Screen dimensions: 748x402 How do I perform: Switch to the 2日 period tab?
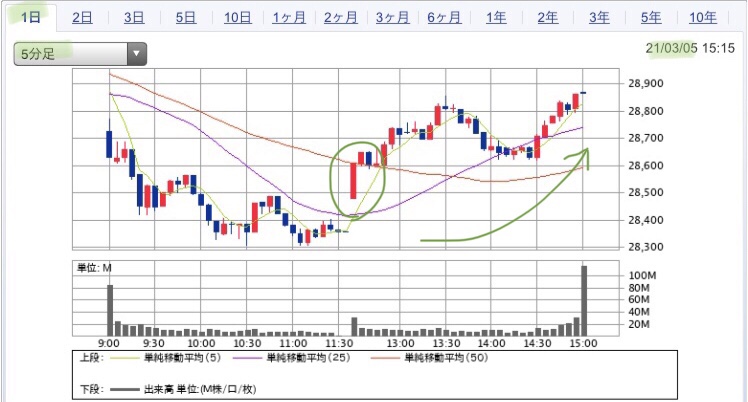(83, 18)
